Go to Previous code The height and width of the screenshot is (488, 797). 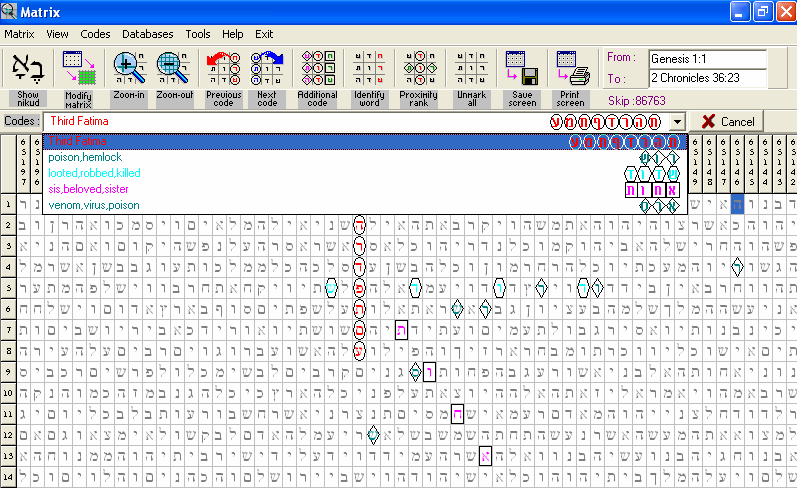pyautogui.click(x=223, y=68)
